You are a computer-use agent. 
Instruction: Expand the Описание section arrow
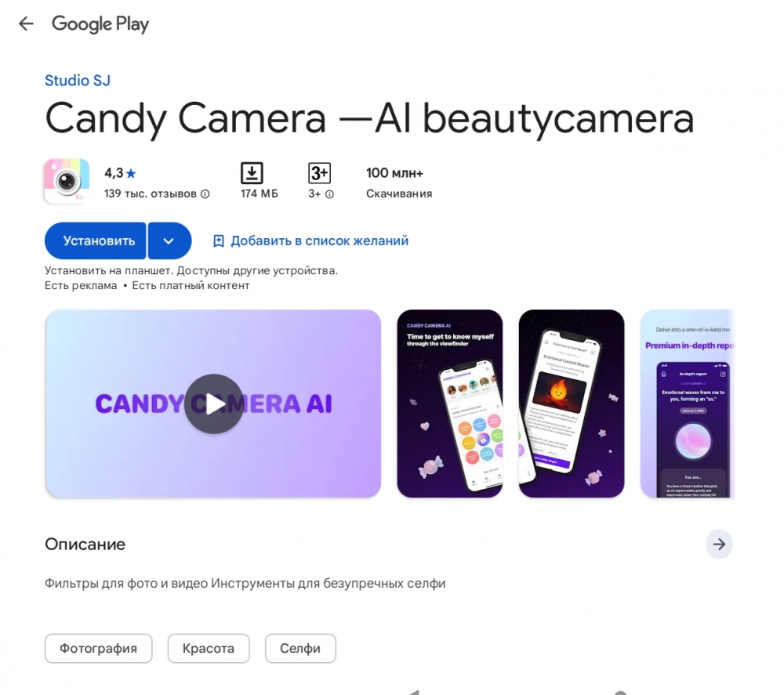tap(719, 544)
